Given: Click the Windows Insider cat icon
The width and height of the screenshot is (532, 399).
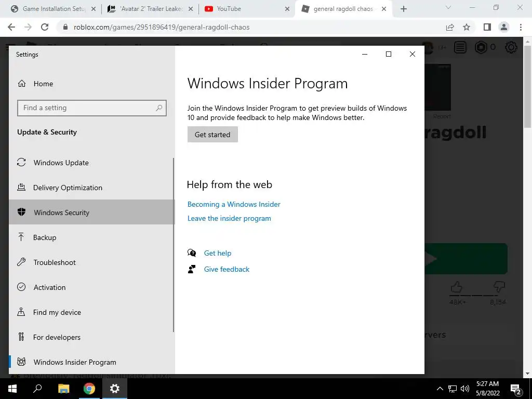Looking at the screenshot, I should pyautogui.click(x=21, y=362).
